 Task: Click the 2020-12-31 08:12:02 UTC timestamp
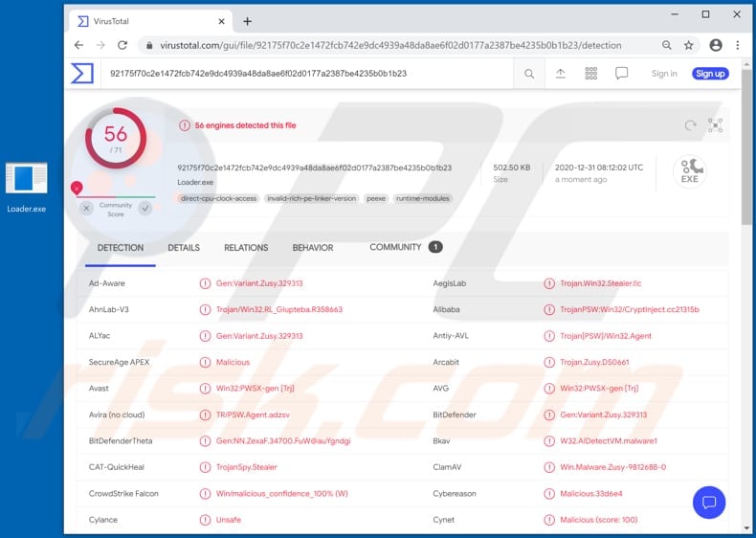599,168
